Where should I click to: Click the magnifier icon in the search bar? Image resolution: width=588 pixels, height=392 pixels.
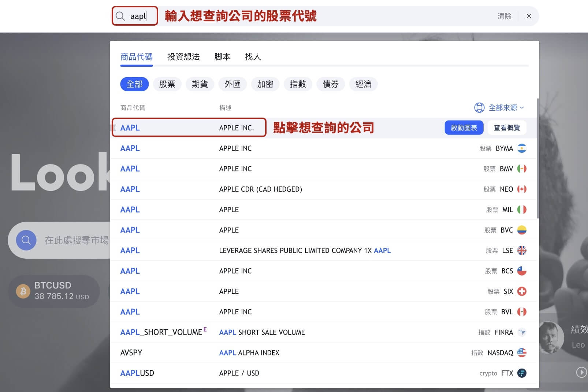(120, 16)
